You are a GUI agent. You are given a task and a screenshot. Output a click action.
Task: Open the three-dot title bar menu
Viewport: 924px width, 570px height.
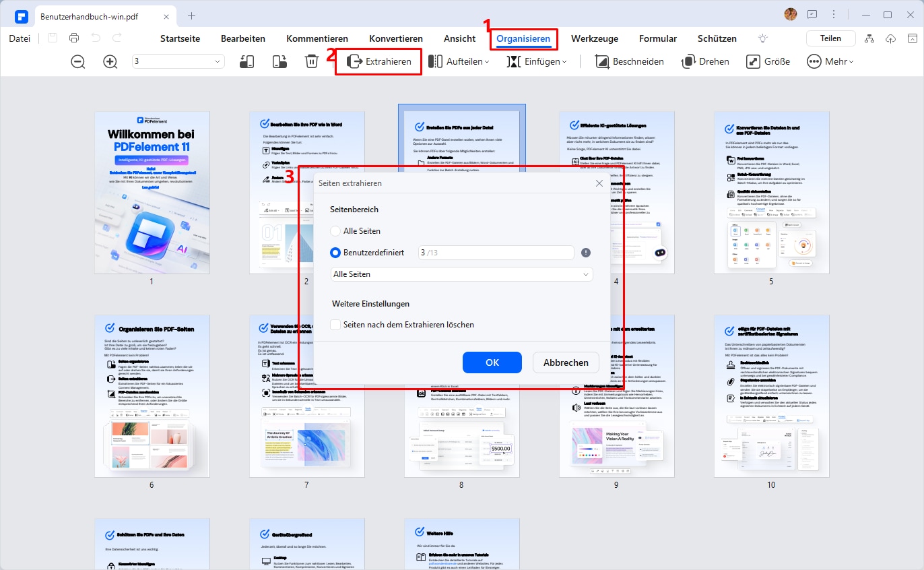click(834, 14)
